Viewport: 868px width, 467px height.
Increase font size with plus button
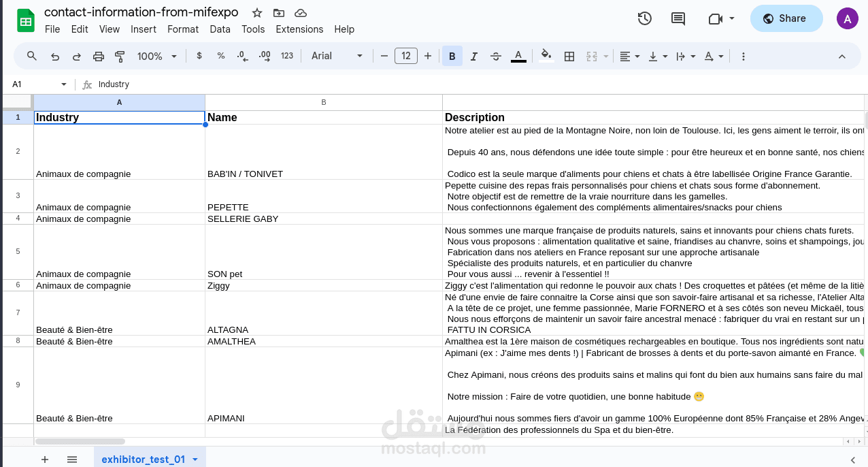click(x=428, y=56)
